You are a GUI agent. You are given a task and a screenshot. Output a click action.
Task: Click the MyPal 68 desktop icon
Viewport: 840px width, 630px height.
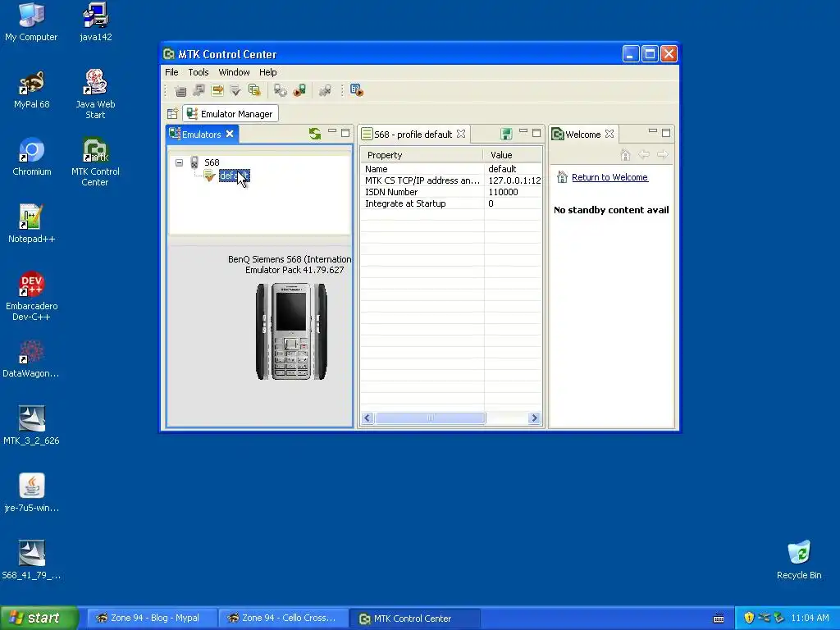point(32,90)
